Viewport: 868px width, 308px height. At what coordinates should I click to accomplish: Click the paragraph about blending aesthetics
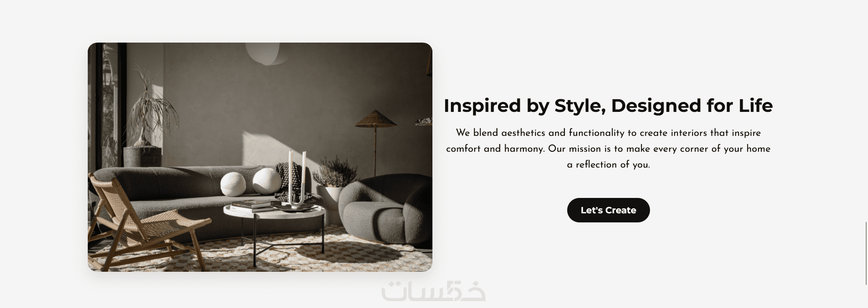coord(608,149)
